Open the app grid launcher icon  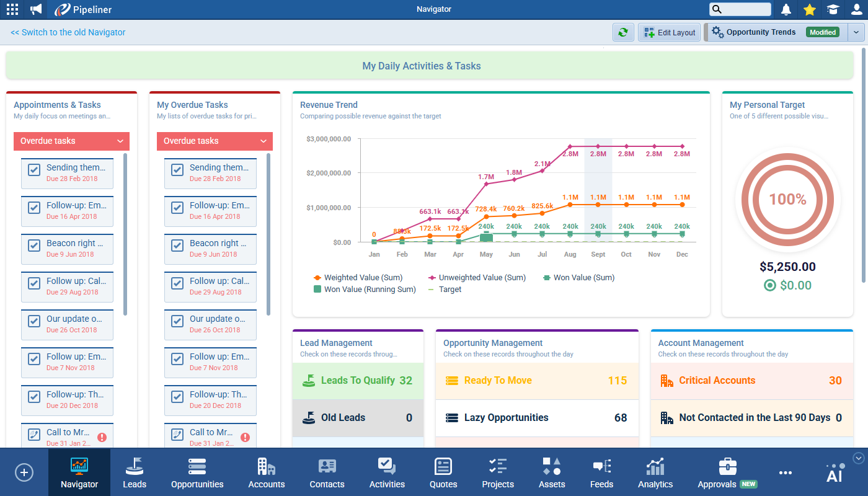[12, 9]
